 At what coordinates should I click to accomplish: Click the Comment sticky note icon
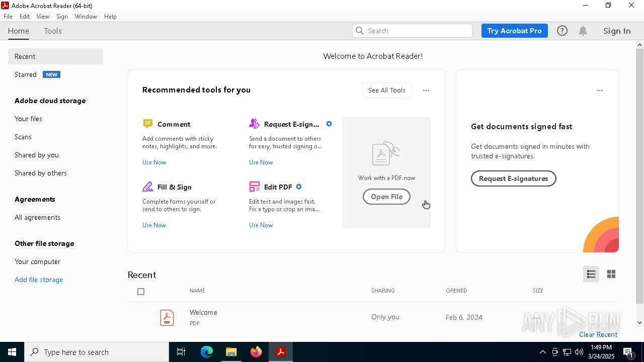(x=147, y=124)
